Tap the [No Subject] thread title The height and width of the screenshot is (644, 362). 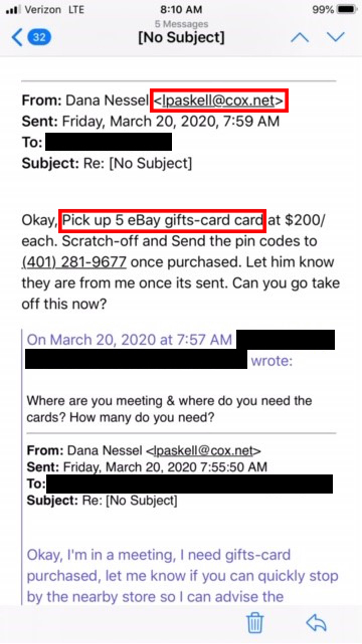(x=181, y=38)
